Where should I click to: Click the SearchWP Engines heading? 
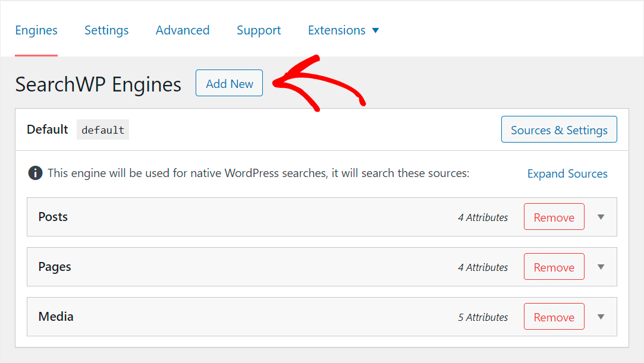click(x=98, y=84)
